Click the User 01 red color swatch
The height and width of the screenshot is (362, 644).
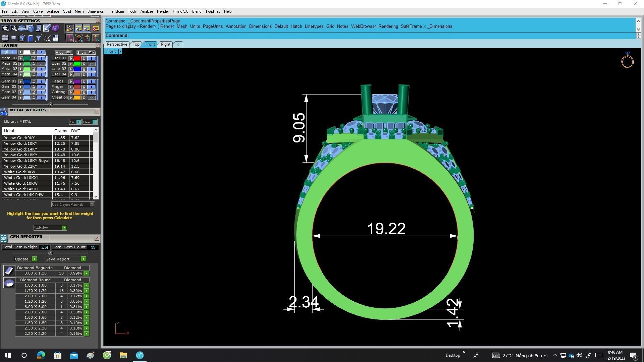[77, 58]
